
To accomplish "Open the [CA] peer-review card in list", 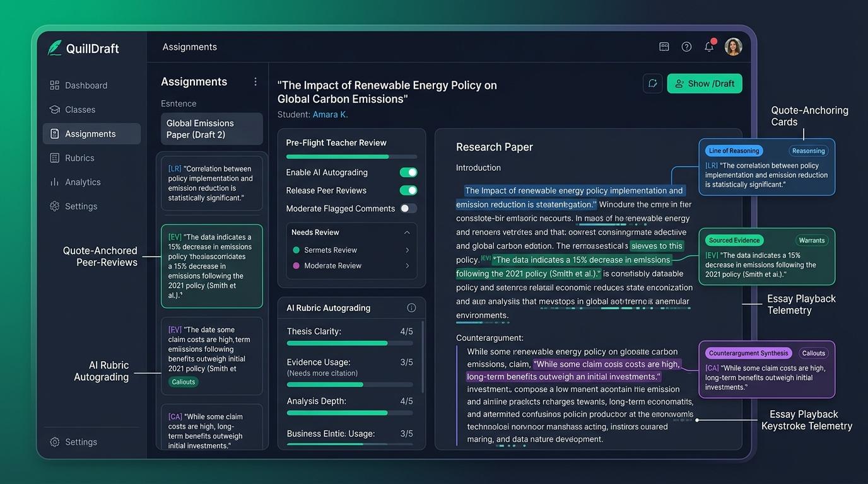I will (x=212, y=427).
